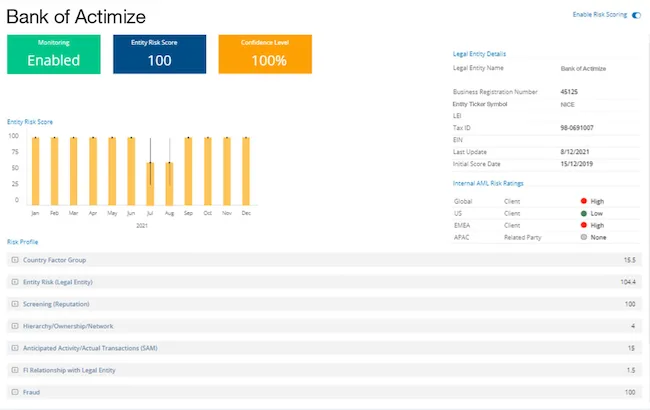Click the Legal Entity Name value Bank of Actimize
Image resolution: width=650 pixels, height=410 pixels.
(x=583, y=68)
